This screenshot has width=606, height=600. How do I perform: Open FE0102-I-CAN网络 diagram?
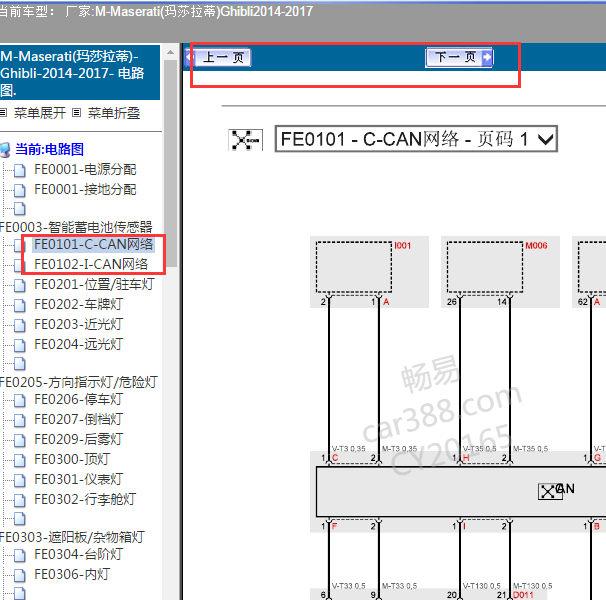pos(91,264)
